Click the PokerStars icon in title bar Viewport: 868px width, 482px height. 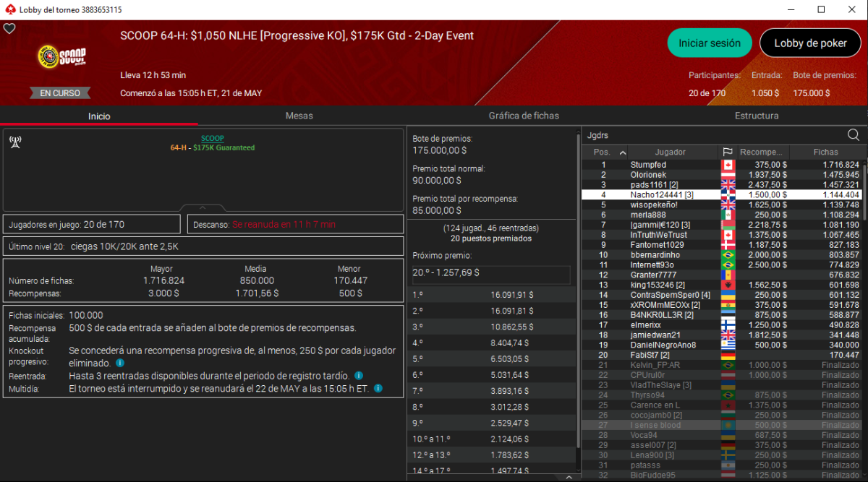pos(9,9)
